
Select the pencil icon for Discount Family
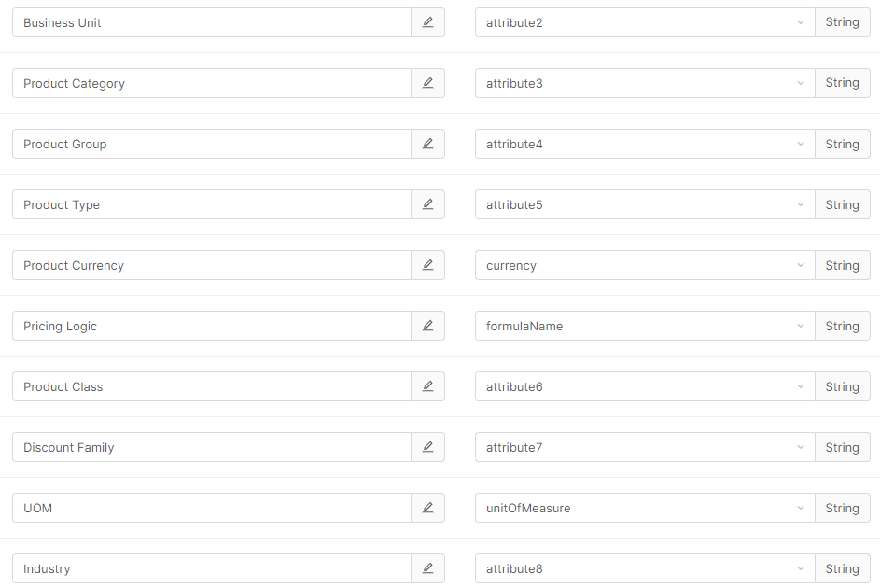pyautogui.click(x=427, y=447)
